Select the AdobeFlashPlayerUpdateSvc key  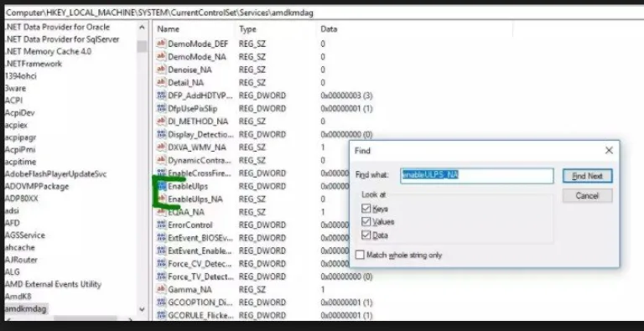click(55, 174)
